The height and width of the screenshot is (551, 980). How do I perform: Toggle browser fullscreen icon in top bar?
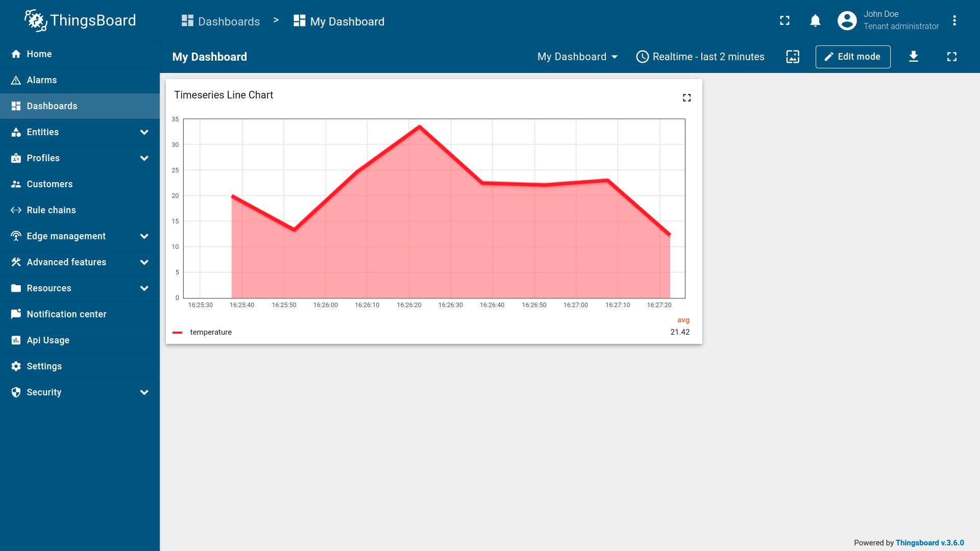tap(785, 20)
